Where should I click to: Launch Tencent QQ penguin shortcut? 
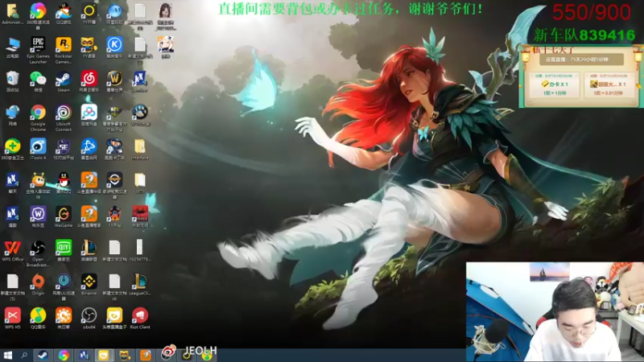pyautogui.click(x=64, y=183)
